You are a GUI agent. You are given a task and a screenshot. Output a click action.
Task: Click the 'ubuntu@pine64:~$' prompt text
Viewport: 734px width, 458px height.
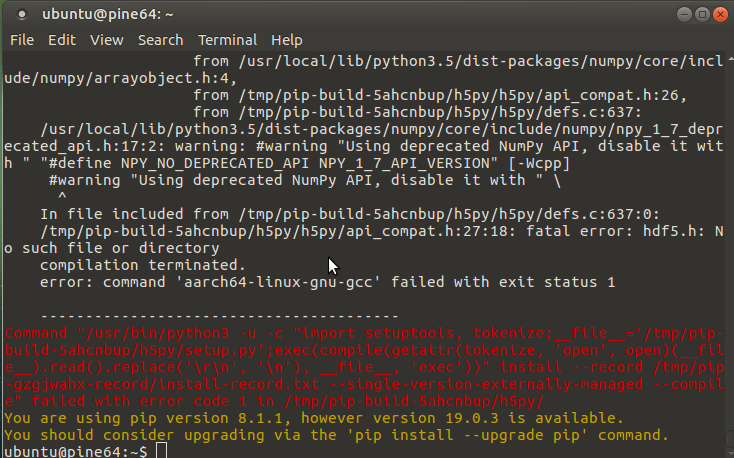(x=76, y=452)
